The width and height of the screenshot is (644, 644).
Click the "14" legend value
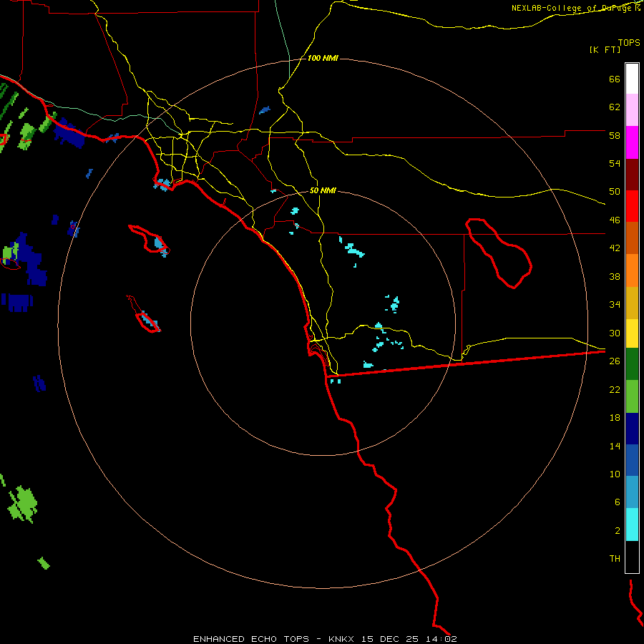pyautogui.click(x=615, y=446)
